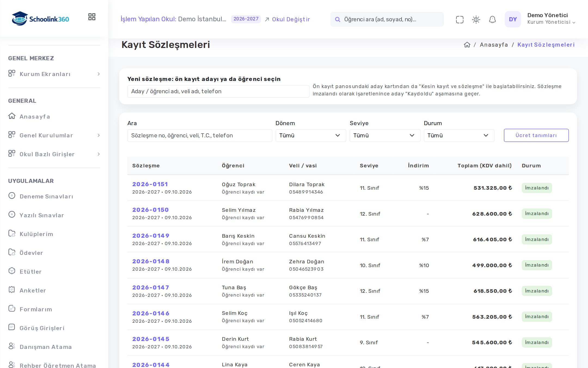Open the Seviye filter dropdown
The width and height of the screenshot is (588, 368).
(x=385, y=135)
